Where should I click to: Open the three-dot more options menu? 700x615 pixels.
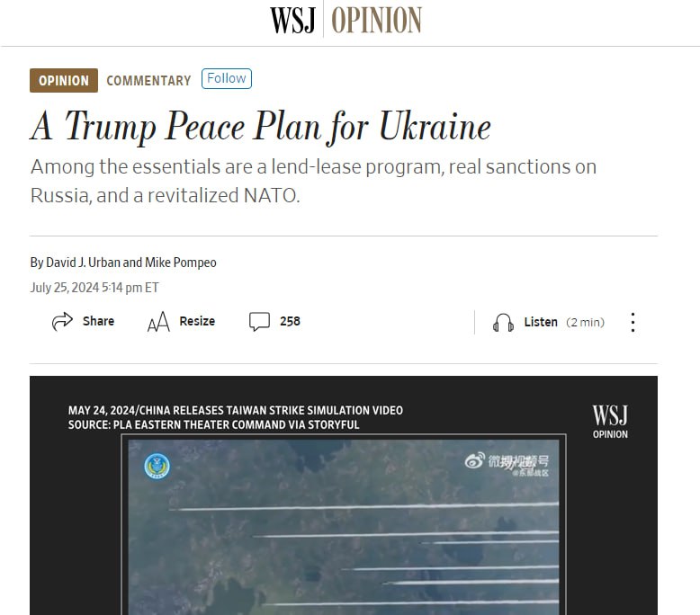click(633, 322)
